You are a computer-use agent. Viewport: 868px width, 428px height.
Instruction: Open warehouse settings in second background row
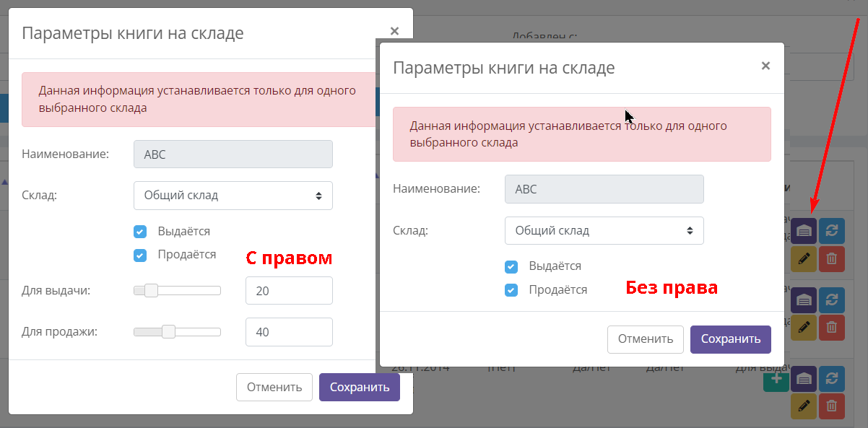click(x=804, y=300)
